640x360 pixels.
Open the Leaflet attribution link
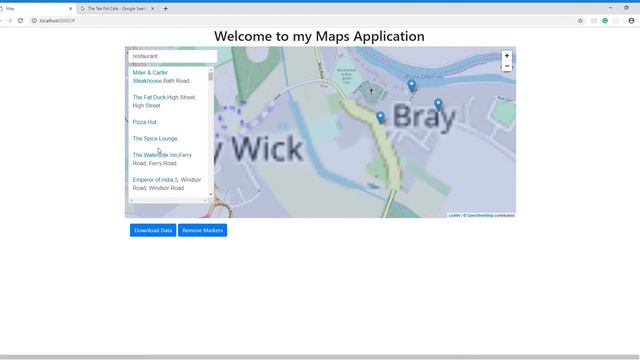pyautogui.click(x=454, y=215)
